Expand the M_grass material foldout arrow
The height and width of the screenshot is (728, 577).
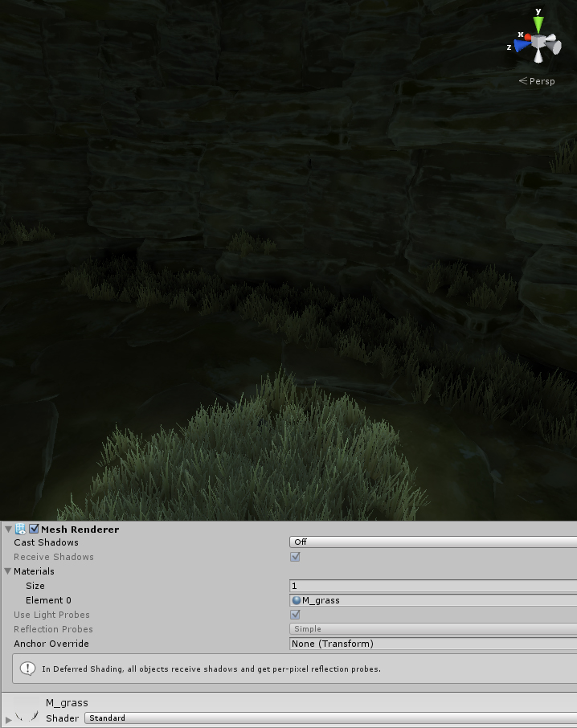coord(8,718)
